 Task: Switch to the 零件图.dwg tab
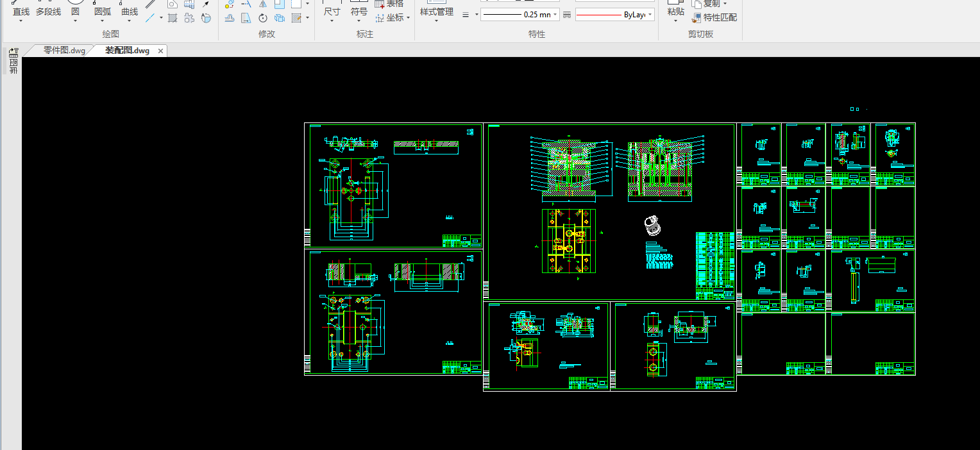pyautogui.click(x=64, y=51)
